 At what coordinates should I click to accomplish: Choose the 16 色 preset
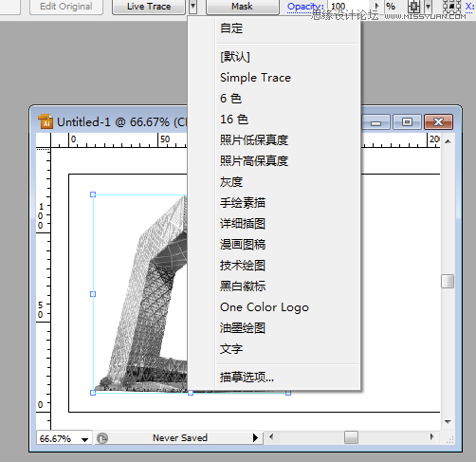[274, 120]
